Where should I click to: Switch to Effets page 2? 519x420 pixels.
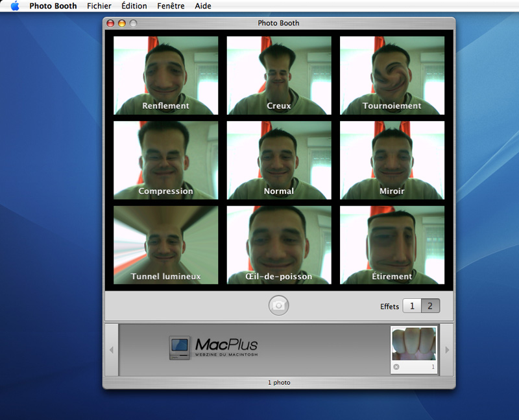point(430,306)
